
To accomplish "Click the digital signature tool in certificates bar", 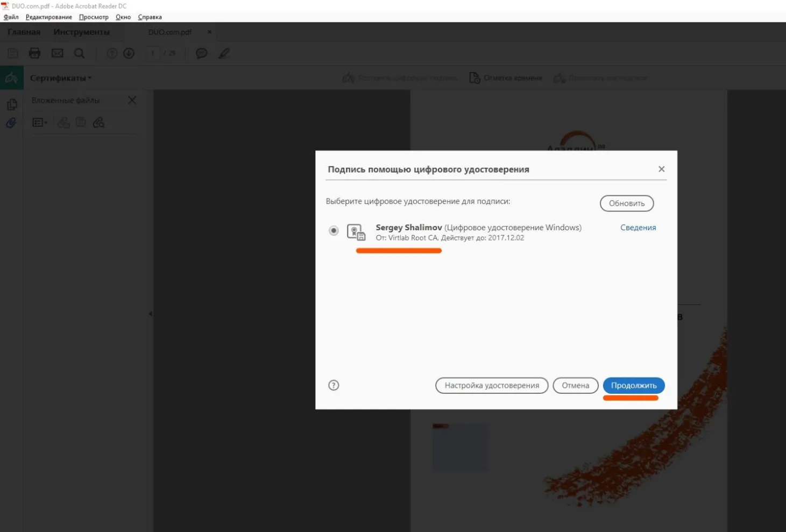I will [x=400, y=78].
